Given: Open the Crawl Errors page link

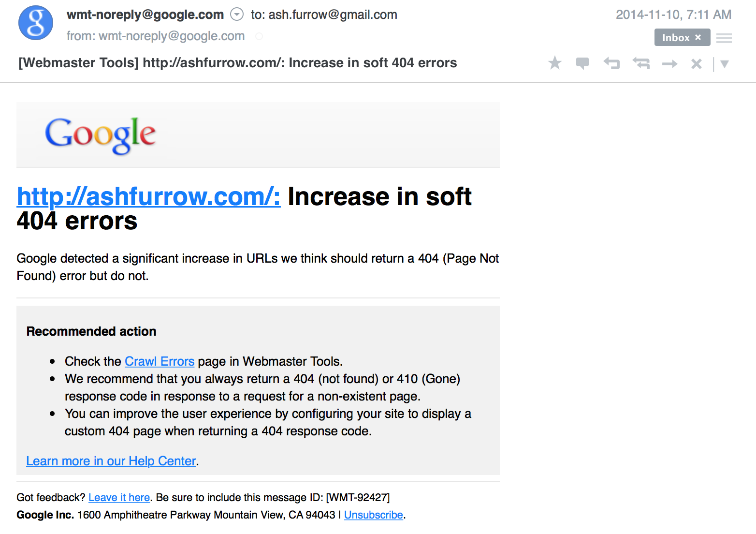Looking at the screenshot, I should point(160,361).
